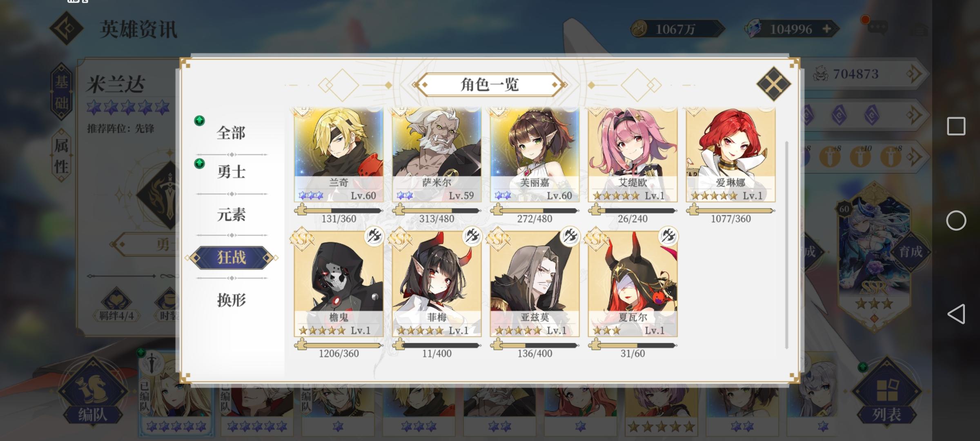The height and width of the screenshot is (441, 980).
Task: Tap the diamond back arrow beside 英雄资讯
Action: (x=67, y=28)
